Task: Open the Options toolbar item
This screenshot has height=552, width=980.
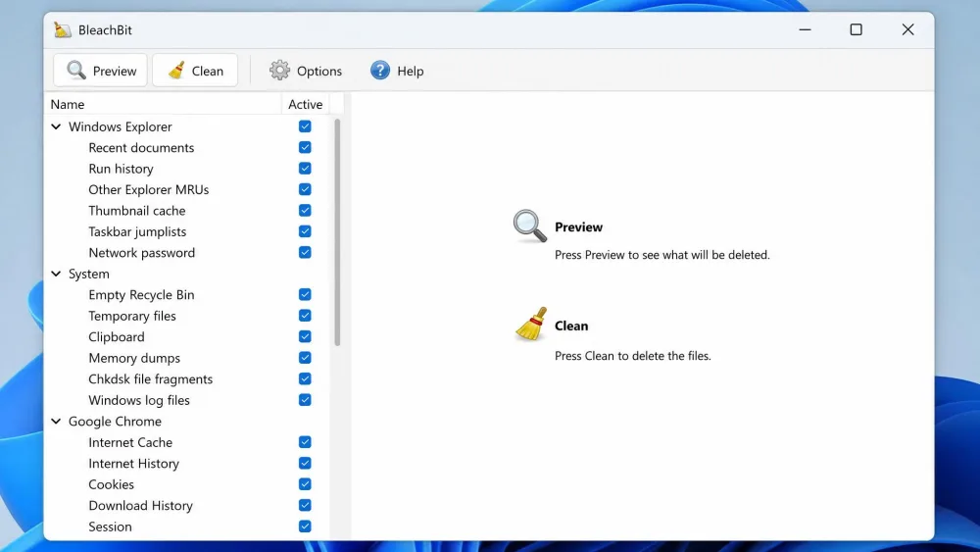Action: pyautogui.click(x=306, y=71)
